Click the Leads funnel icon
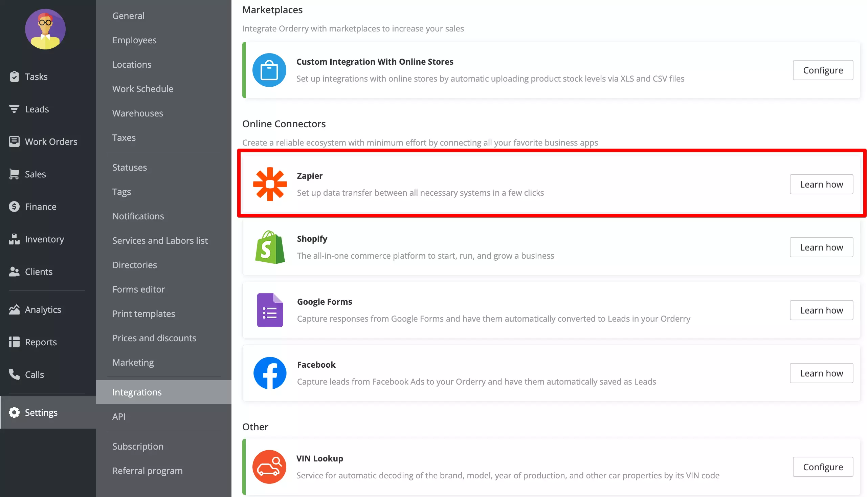868x497 pixels. [x=14, y=109]
